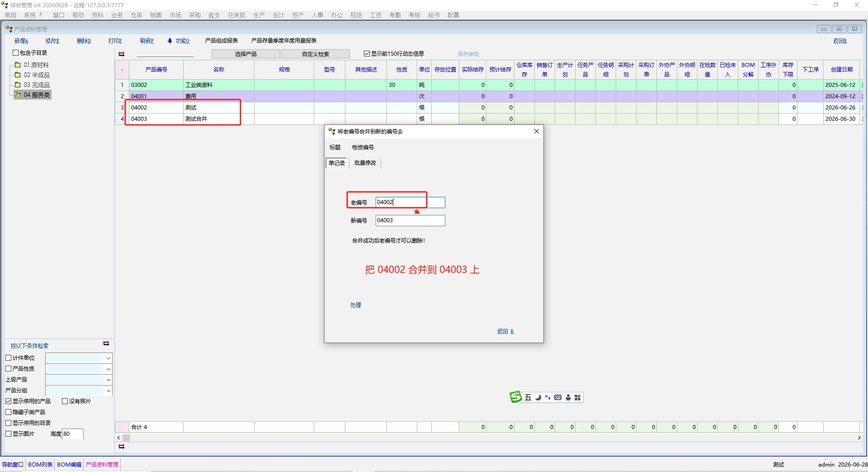Click 删除 in the toolbar
The image size is (868, 472).
tap(84, 41)
